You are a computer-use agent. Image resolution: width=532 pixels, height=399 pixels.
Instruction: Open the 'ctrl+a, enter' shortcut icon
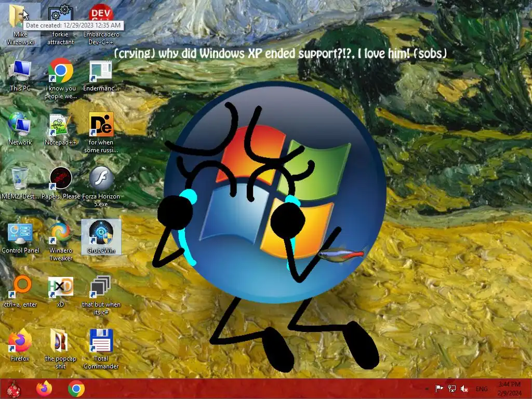coord(20,291)
